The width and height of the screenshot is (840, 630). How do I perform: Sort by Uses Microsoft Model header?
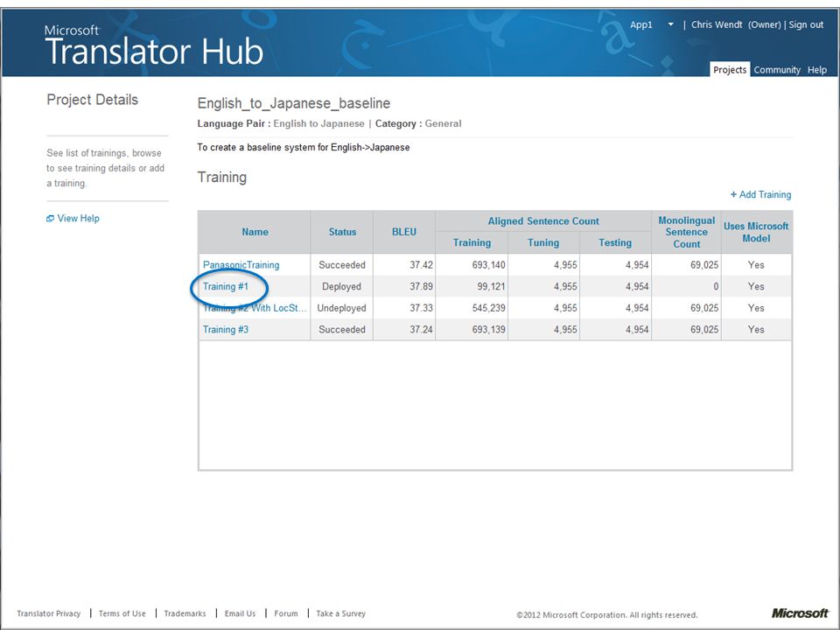(x=756, y=232)
